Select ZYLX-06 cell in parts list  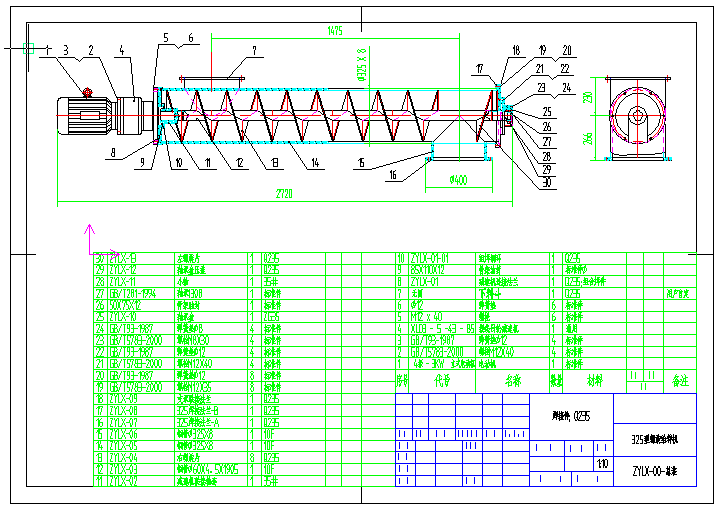(123, 434)
